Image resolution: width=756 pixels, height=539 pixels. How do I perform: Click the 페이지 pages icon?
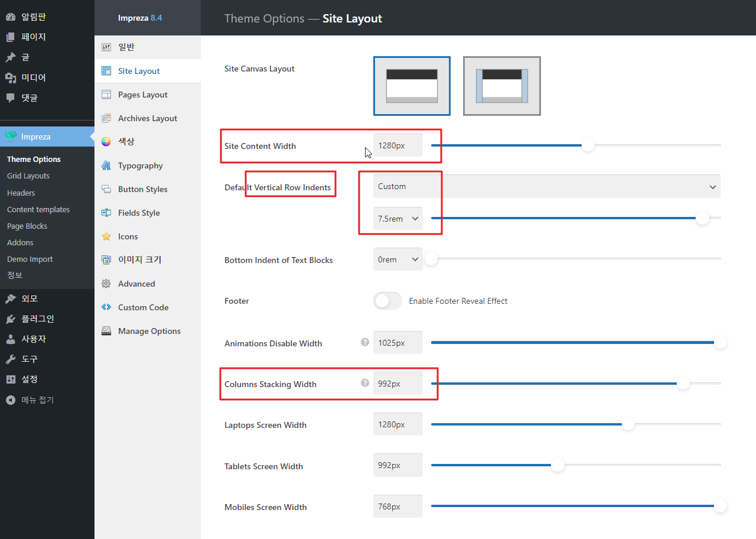point(11,37)
